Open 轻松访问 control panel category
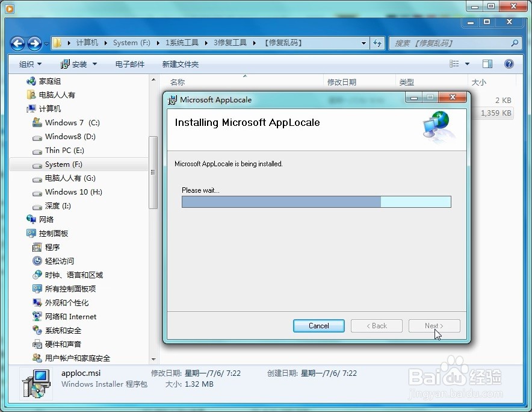This screenshot has height=412, width=532. (x=54, y=261)
